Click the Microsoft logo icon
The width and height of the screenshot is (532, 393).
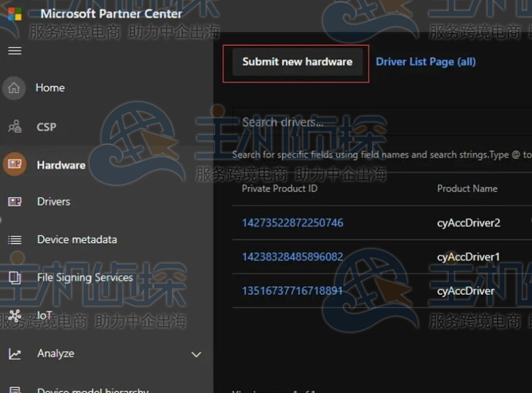[x=14, y=14]
